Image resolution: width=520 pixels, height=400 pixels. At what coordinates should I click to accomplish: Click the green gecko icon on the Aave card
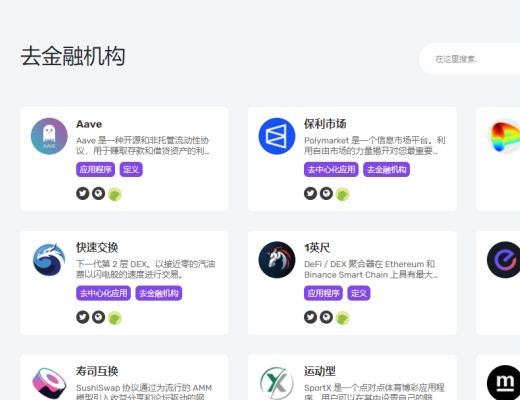[115, 194]
